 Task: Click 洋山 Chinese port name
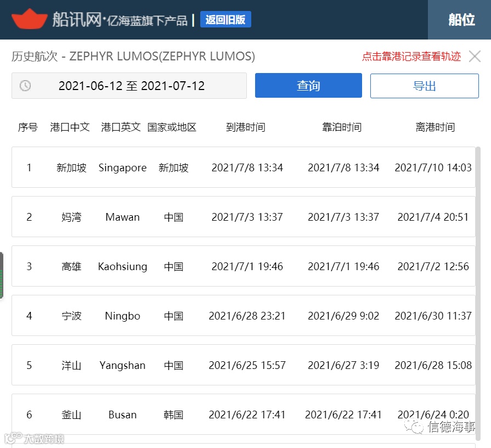[x=71, y=365]
